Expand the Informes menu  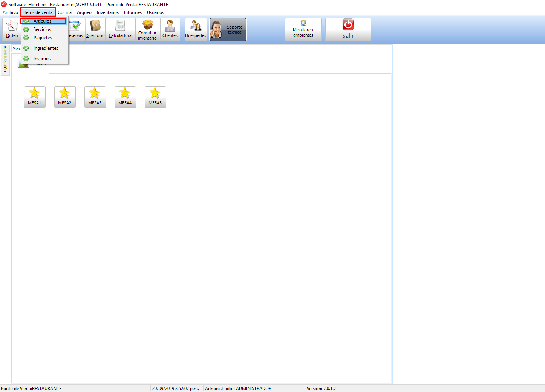pos(133,12)
